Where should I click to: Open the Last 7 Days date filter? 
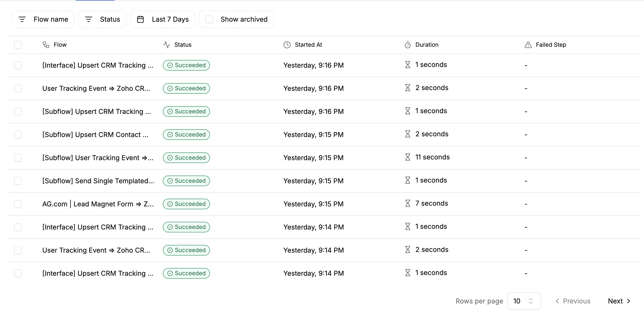click(170, 19)
